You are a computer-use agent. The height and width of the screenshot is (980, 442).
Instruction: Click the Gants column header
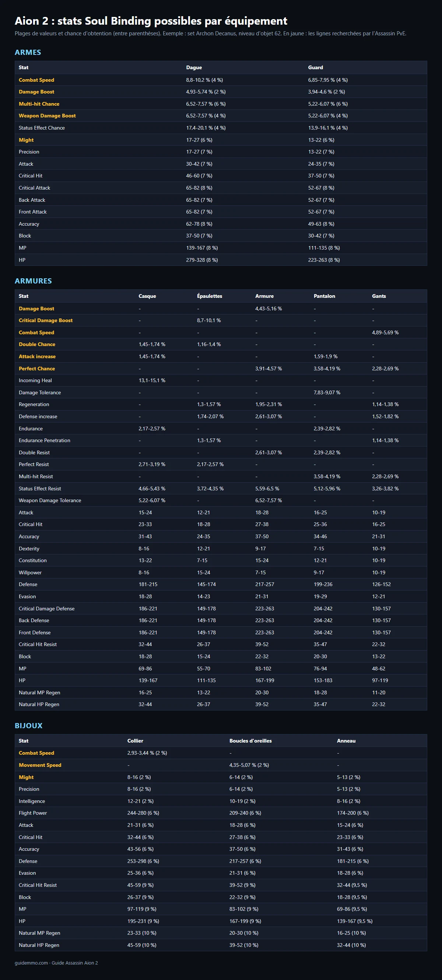click(x=379, y=296)
